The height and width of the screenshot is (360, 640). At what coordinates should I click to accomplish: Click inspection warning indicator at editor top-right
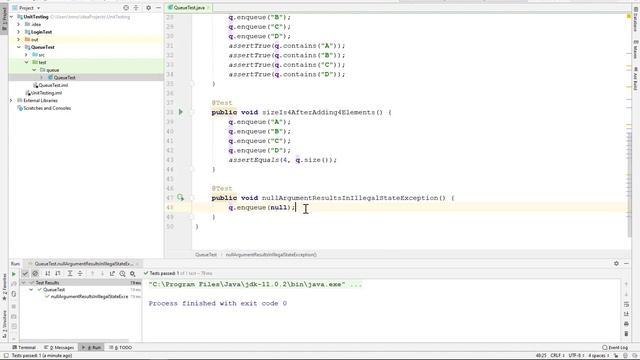[629, 16]
